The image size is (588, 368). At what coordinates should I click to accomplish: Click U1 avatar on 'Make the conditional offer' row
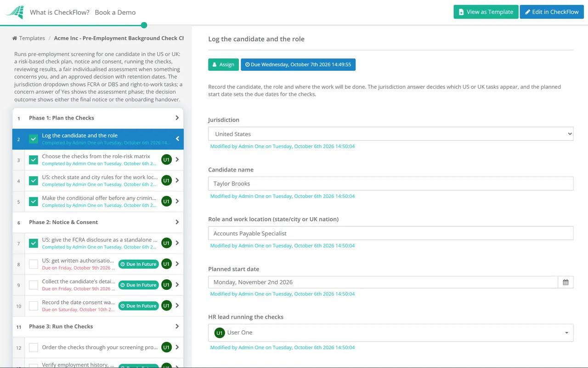pos(166,201)
